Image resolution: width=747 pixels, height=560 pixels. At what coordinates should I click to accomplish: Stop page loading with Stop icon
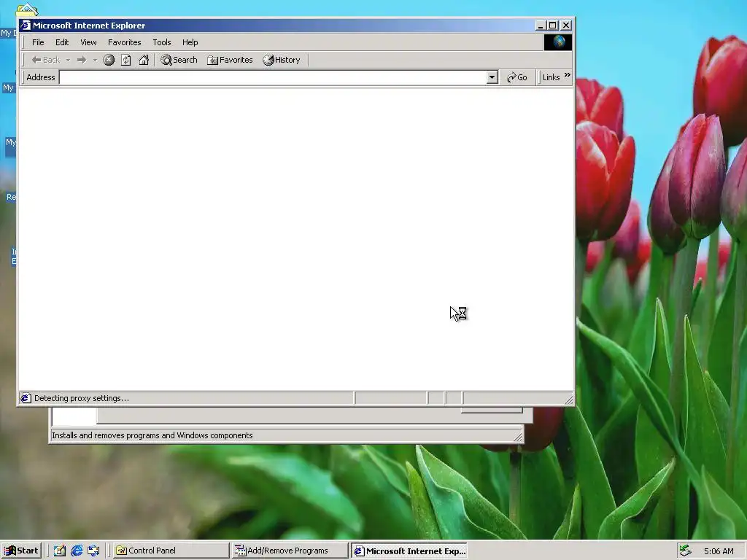(x=109, y=60)
